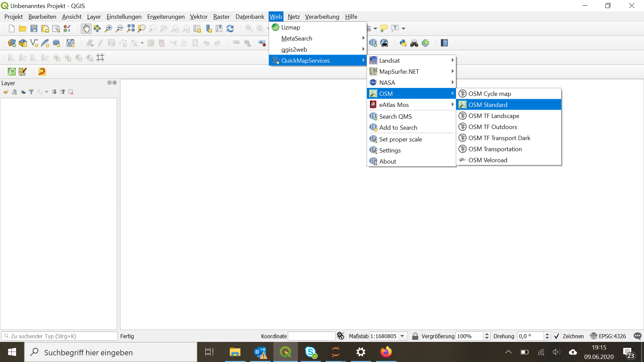
Task: Toggle mouse extents display next to Koordinate
Action: tap(341, 336)
